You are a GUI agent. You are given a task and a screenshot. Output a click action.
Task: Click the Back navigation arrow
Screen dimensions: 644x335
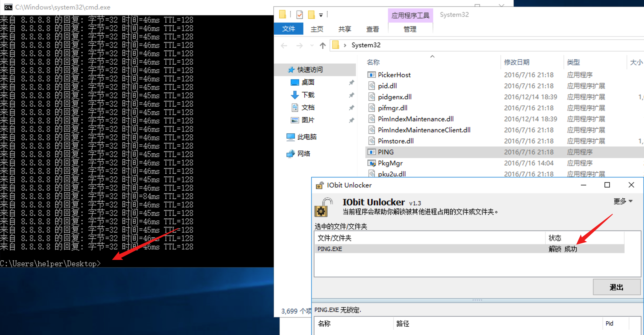[284, 46]
